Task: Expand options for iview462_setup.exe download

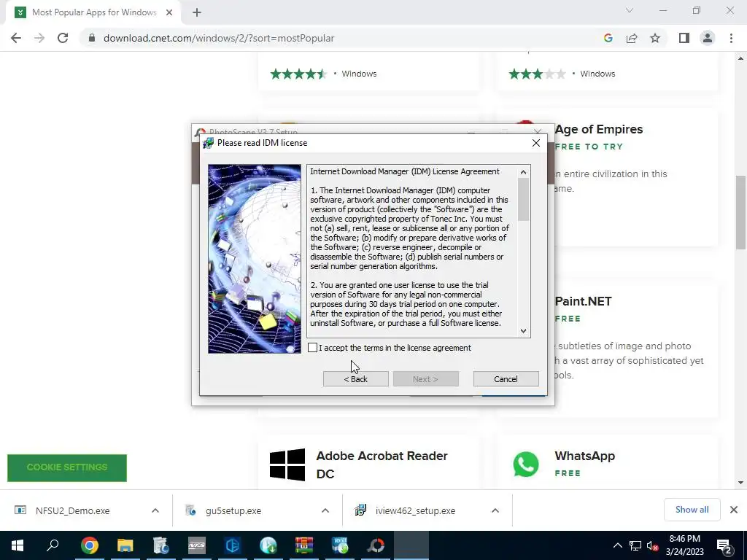Action: pyautogui.click(x=495, y=510)
